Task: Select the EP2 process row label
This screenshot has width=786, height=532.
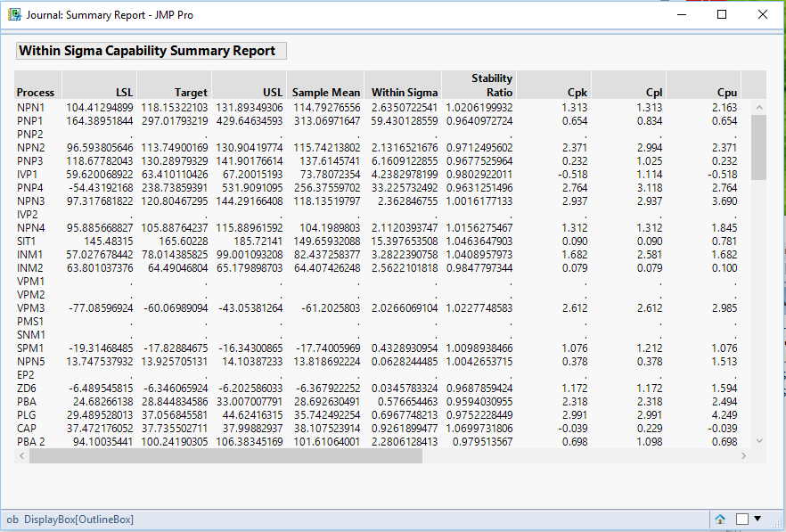Action: [x=25, y=375]
